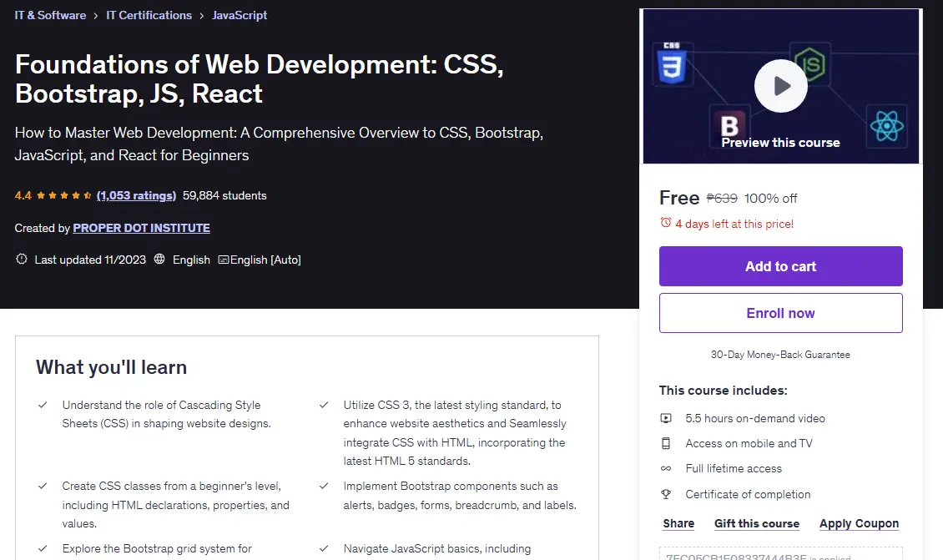Play the course preview video

[780, 86]
